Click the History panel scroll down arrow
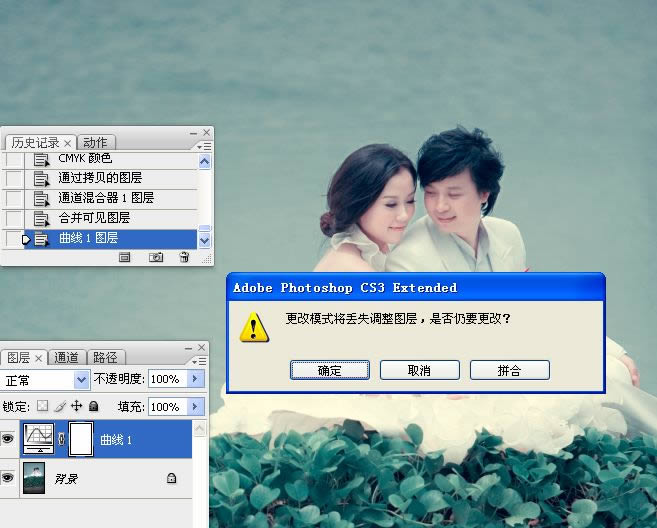 (205, 239)
